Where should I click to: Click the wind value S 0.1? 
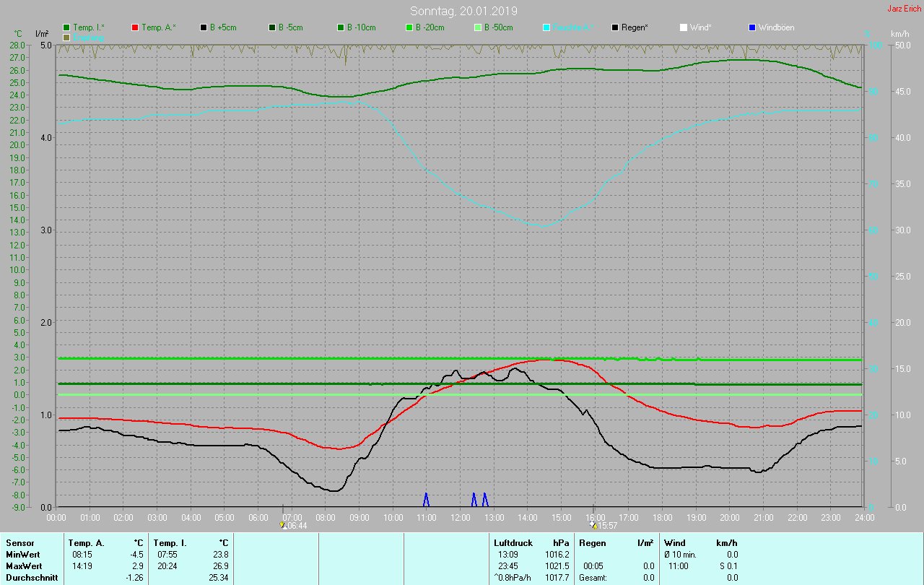[728, 566]
